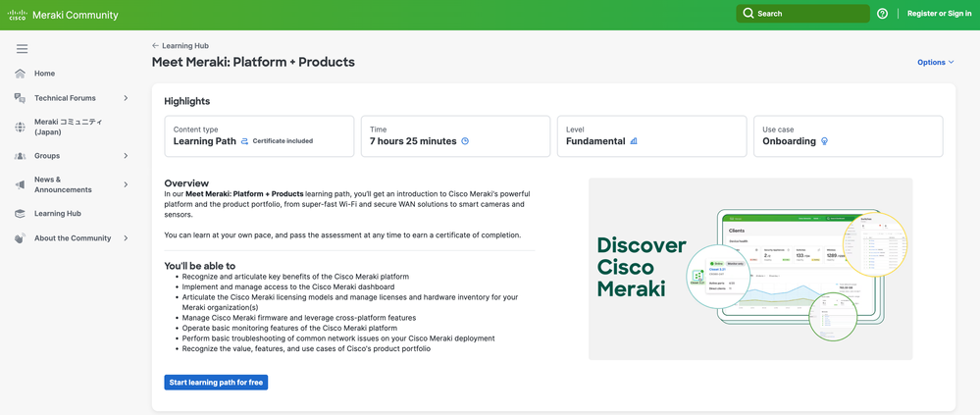Click the clock icon beside time
The image size is (980, 415).
click(465, 141)
